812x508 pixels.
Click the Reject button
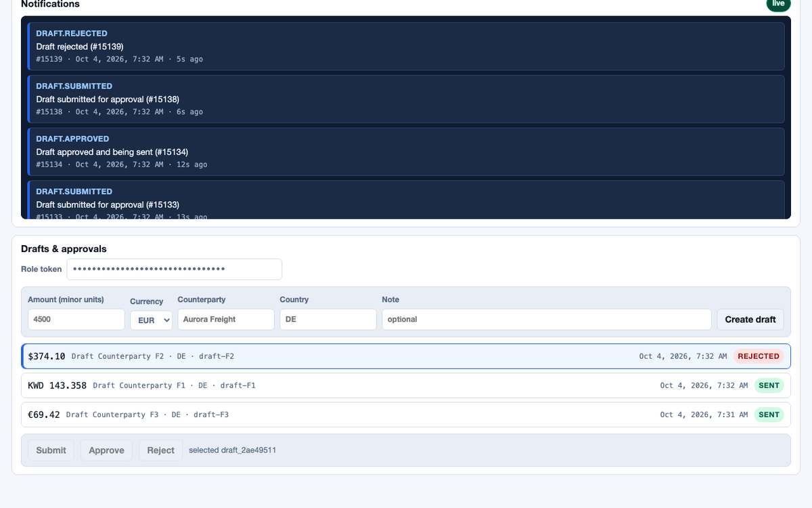pos(160,450)
